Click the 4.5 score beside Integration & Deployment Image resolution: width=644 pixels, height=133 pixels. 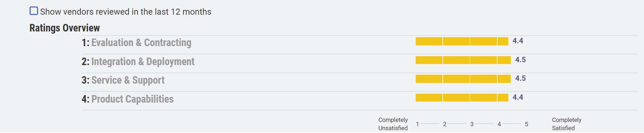click(520, 60)
